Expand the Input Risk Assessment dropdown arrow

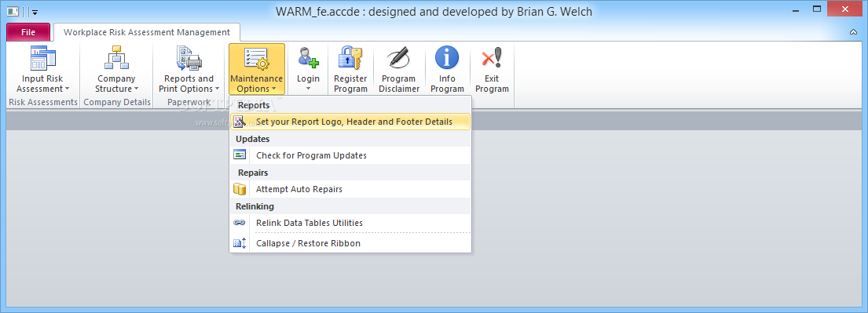[67, 89]
